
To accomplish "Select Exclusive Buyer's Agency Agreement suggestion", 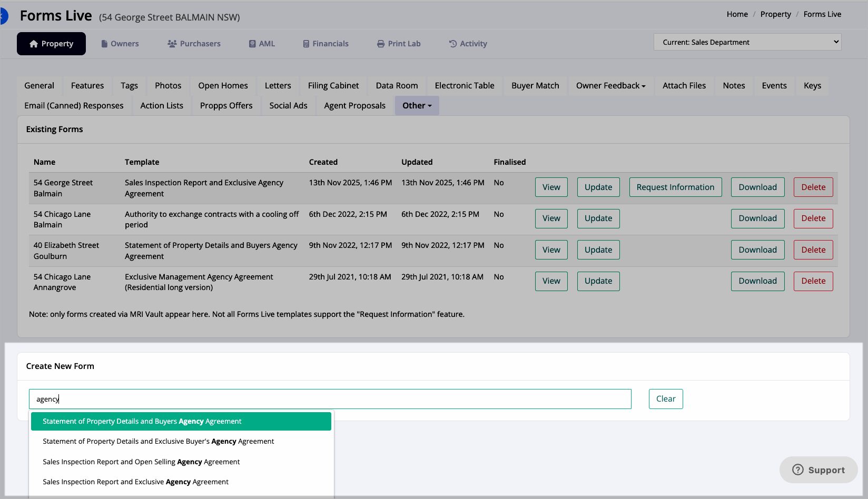I will tap(181, 442).
